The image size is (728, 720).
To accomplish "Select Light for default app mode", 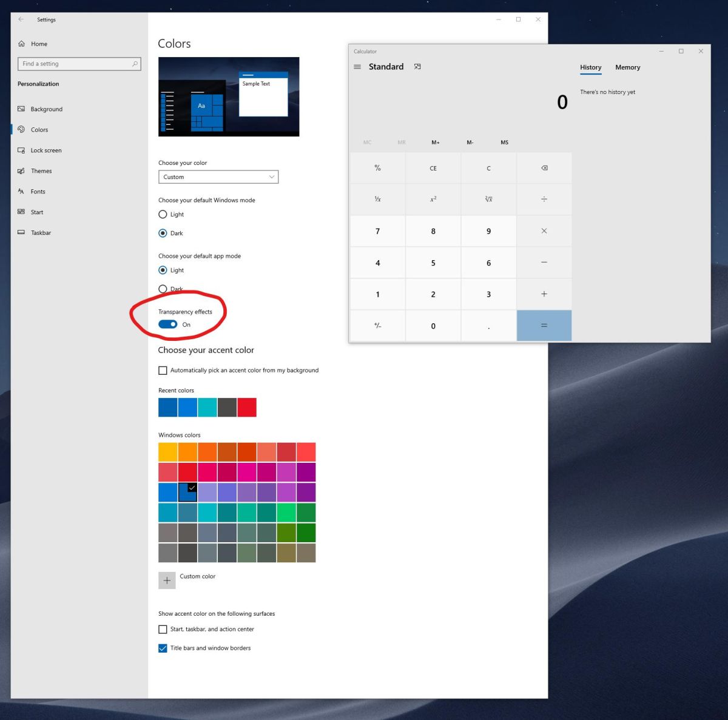I will tap(163, 270).
